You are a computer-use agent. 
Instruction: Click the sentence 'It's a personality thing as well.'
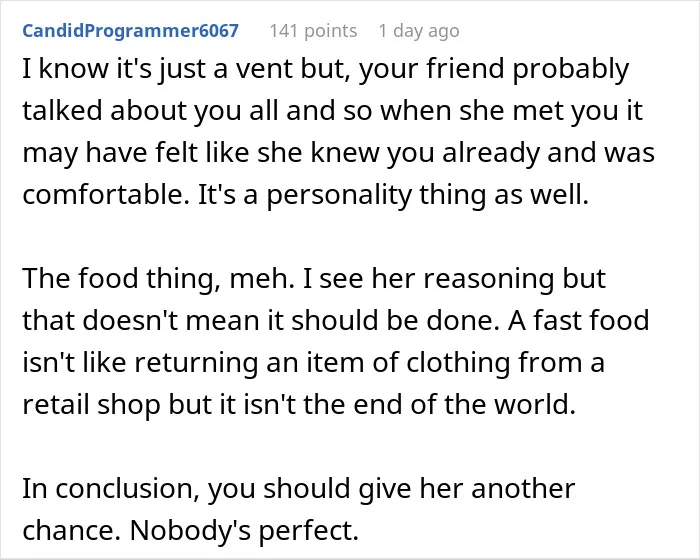click(x=393, y=195)
